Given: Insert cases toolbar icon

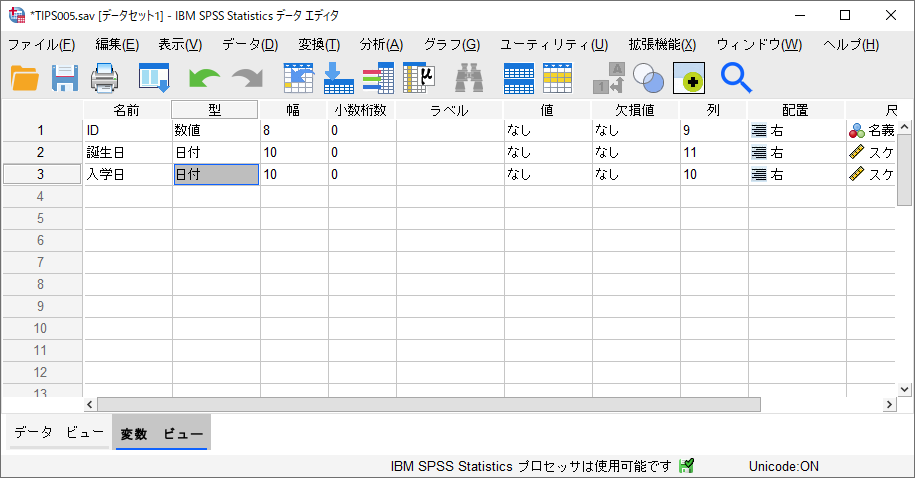Looking at the screenshot, I should point(519,78).
